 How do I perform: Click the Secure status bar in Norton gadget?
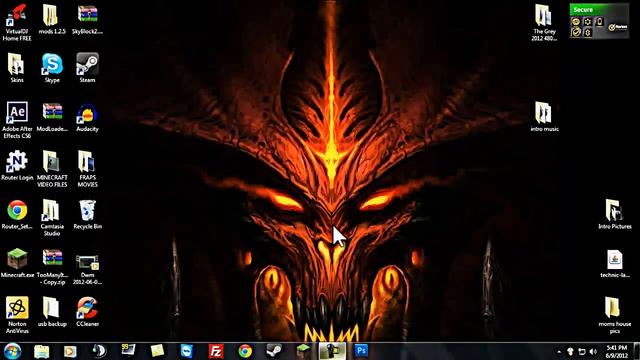click(599, 9)
